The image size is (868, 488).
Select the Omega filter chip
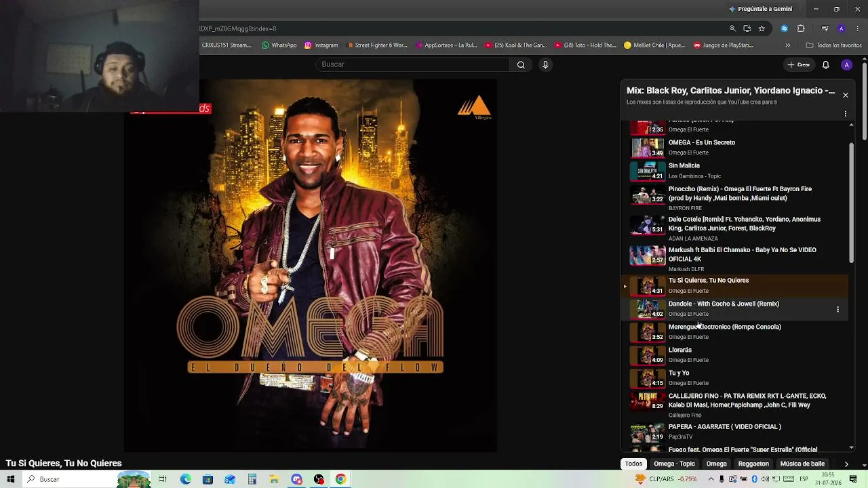pos(716,464)
